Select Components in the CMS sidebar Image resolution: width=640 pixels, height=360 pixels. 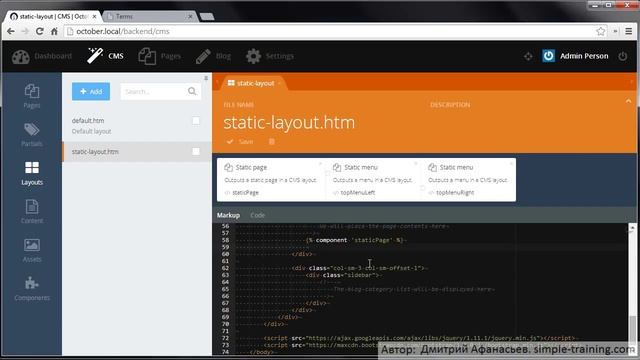click(x=32, y=289)
